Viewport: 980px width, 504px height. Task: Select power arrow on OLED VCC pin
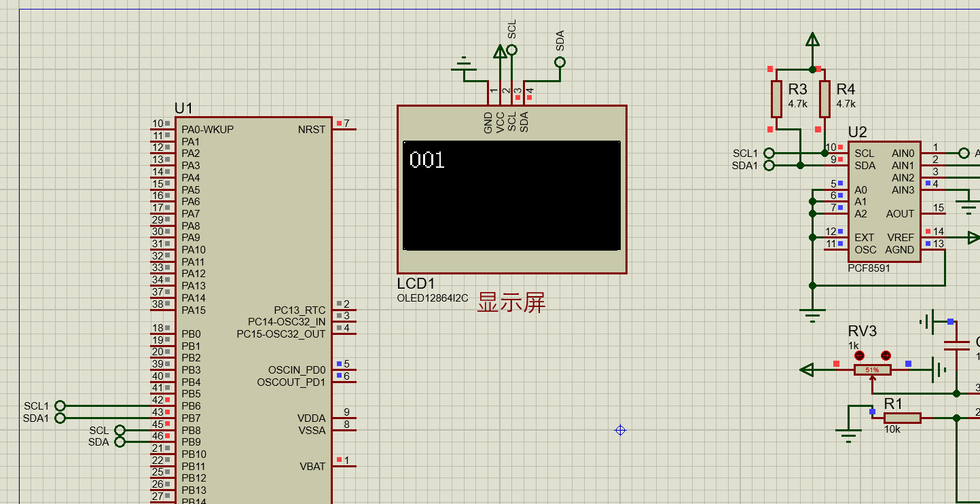[500, 52]
